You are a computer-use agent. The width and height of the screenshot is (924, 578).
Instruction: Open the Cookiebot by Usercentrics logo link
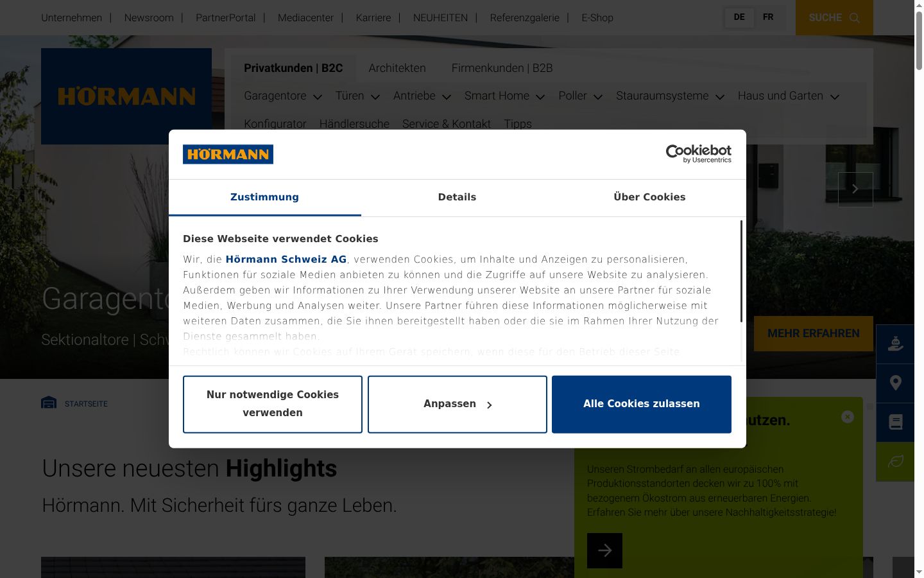pyautogui.click(x=698, y=154)
